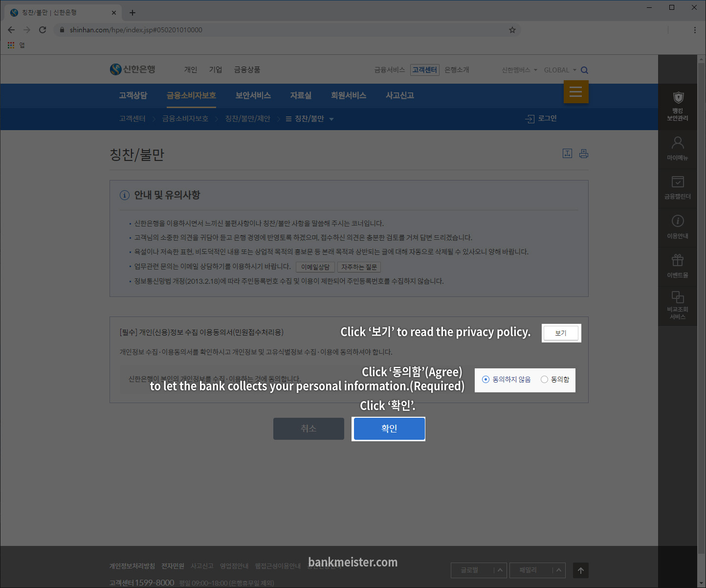Click the grey 취소 button
This screenshot has width=706, height=588.
click(309, 429)
